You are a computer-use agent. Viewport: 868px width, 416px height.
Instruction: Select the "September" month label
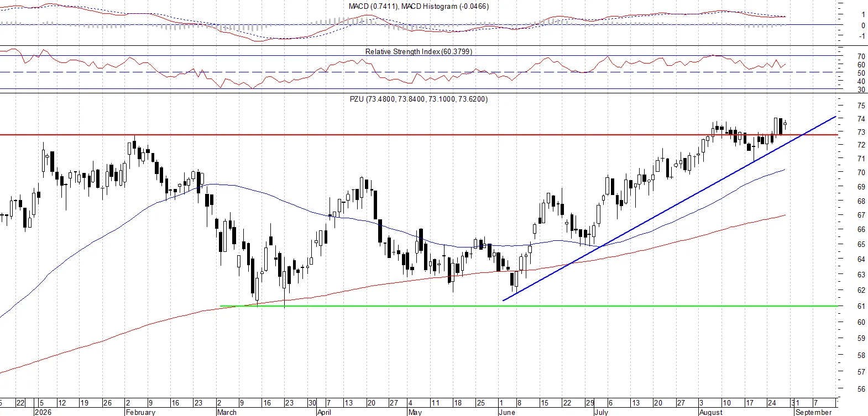pos(813,412)
